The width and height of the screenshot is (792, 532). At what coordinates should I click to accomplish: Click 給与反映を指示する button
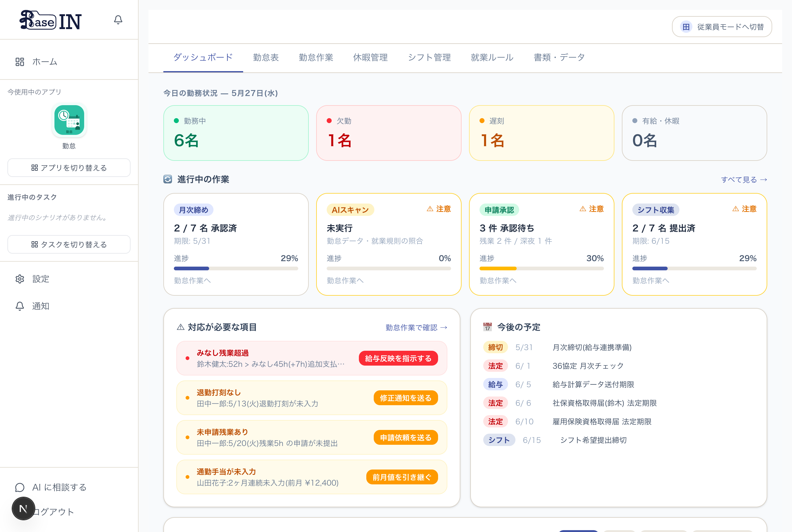[x=398, y=358]
